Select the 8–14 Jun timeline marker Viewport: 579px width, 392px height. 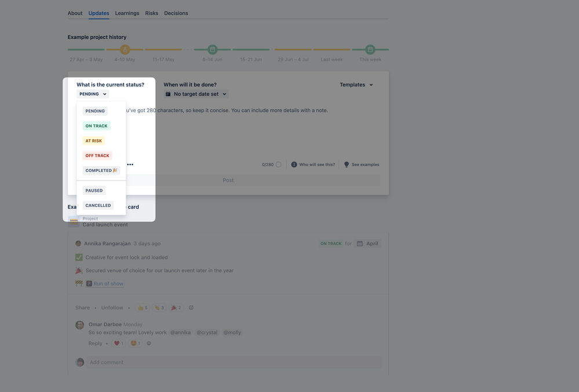212,49
